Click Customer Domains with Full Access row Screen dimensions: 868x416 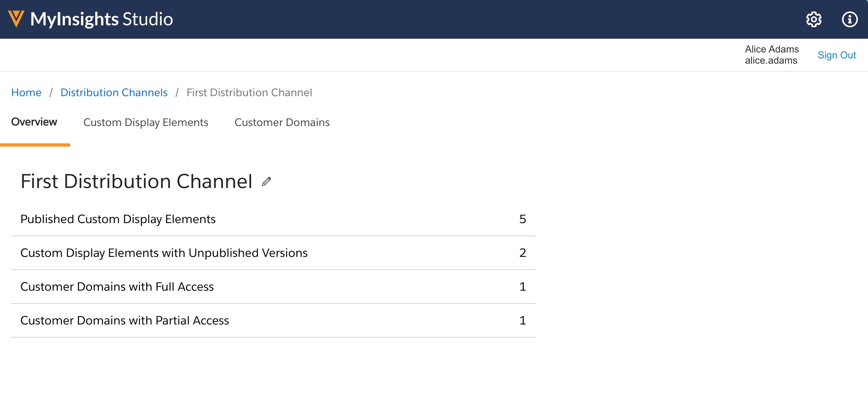pos(117,286)
